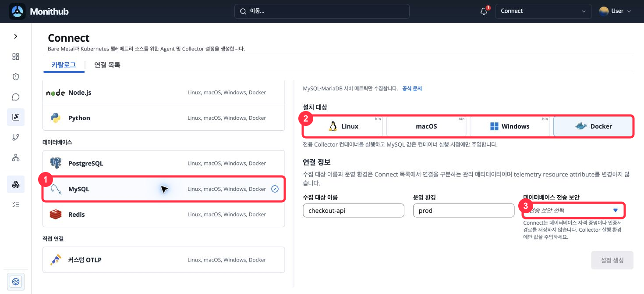This screenshot has width=644, height=294.
Task: Click the 커스텀 OTLP telescope icon
Action: [55, 260]
